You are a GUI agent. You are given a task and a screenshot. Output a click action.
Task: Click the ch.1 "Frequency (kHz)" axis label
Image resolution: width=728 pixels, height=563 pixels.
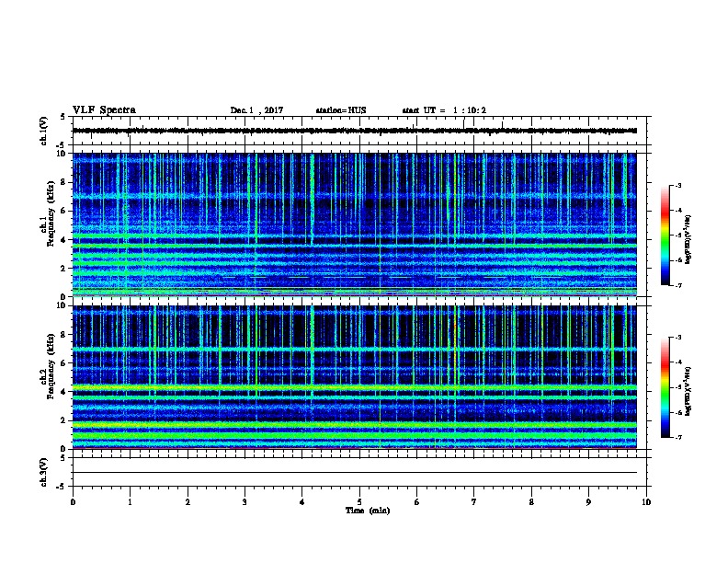click(x=51, y=214)
